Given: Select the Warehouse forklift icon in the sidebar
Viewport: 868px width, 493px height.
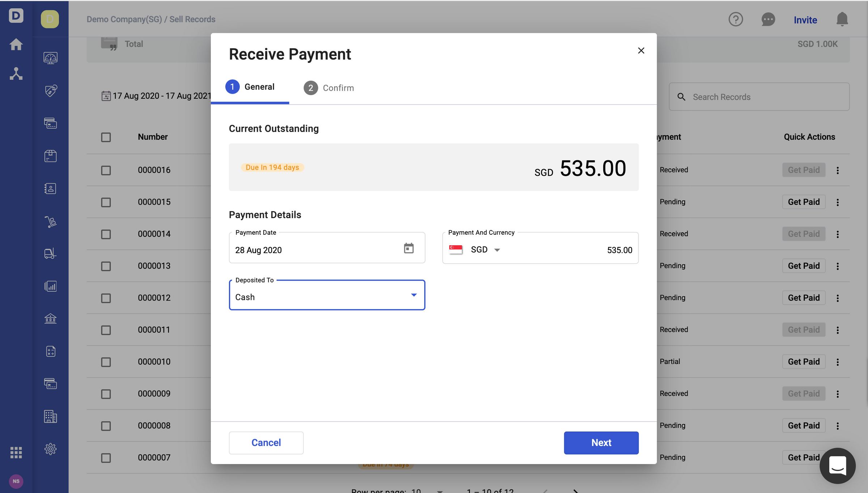Looking at the screenshot, I should tap(51, 253).
